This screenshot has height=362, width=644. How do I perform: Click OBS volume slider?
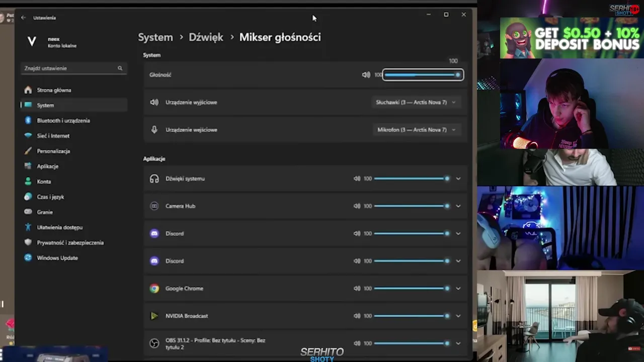pos(412,343)
